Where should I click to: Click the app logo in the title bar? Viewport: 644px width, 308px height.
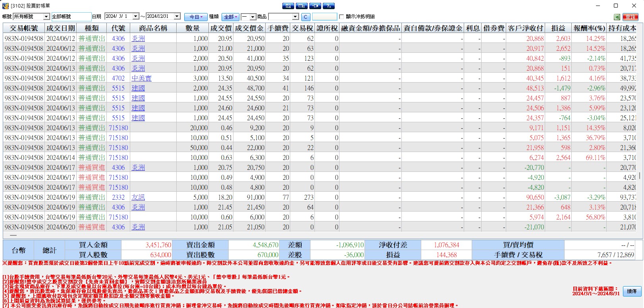(x=6, y=6)
